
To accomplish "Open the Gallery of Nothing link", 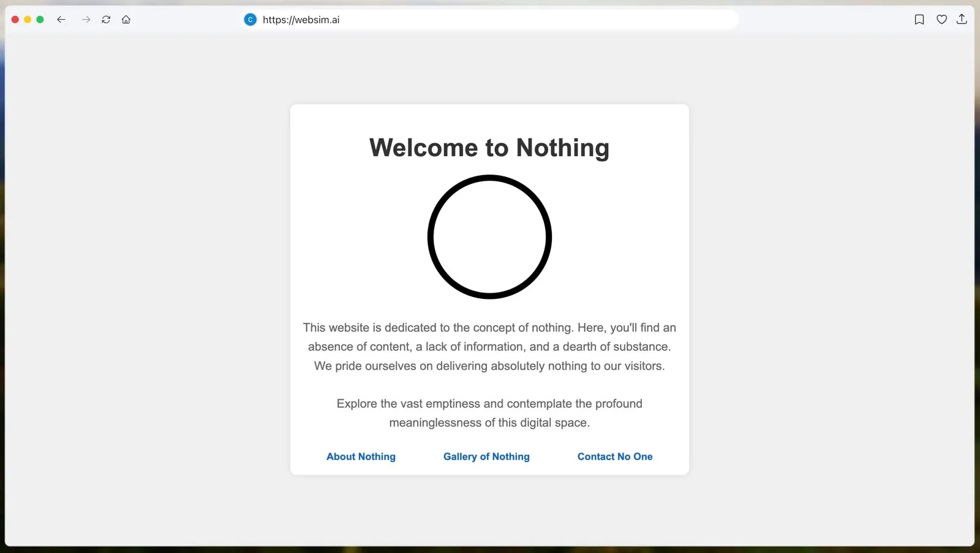I will pos(486,457).
